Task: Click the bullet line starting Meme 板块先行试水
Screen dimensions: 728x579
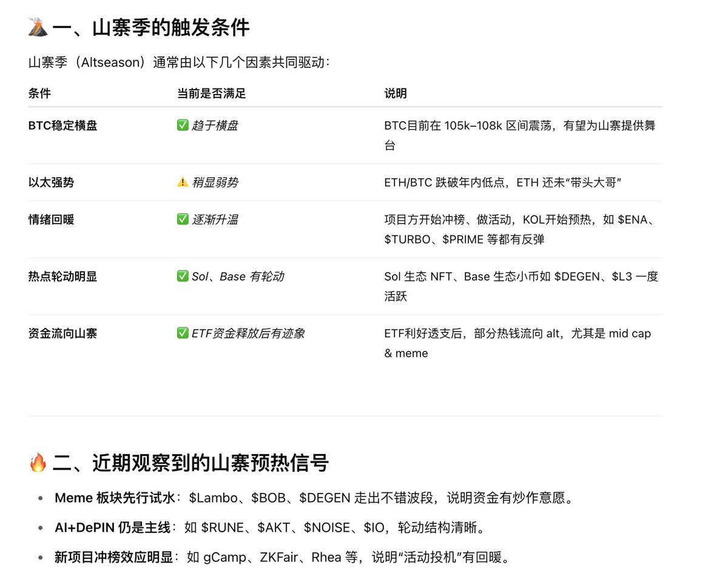Action: point(314,498)
